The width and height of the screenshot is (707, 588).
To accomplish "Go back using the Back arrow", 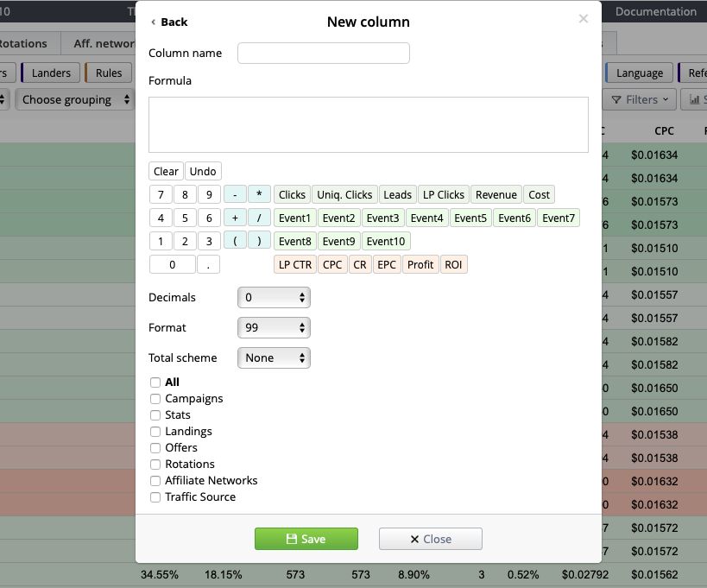I will (168, 22).
